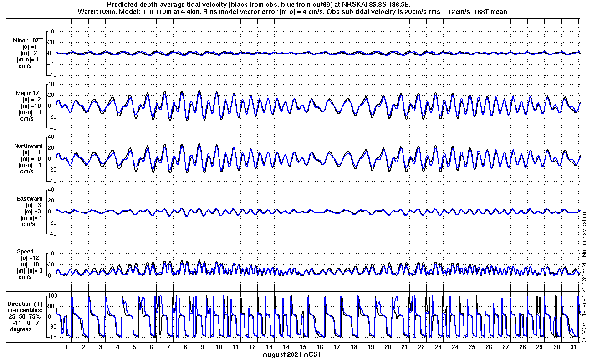Image resolution: width=592 pixels, height=364 pixels.
Task: Click the day 15 tick label
Action: pos(303,347)
